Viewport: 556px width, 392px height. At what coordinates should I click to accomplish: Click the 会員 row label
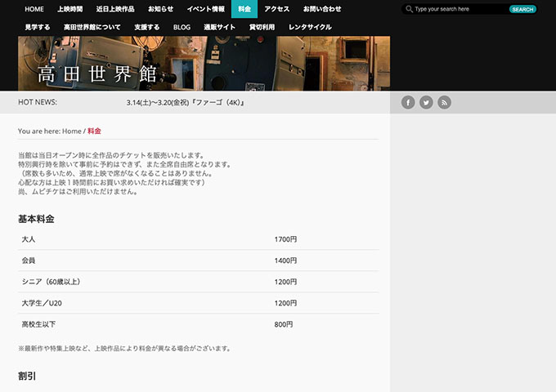(29, 261)
